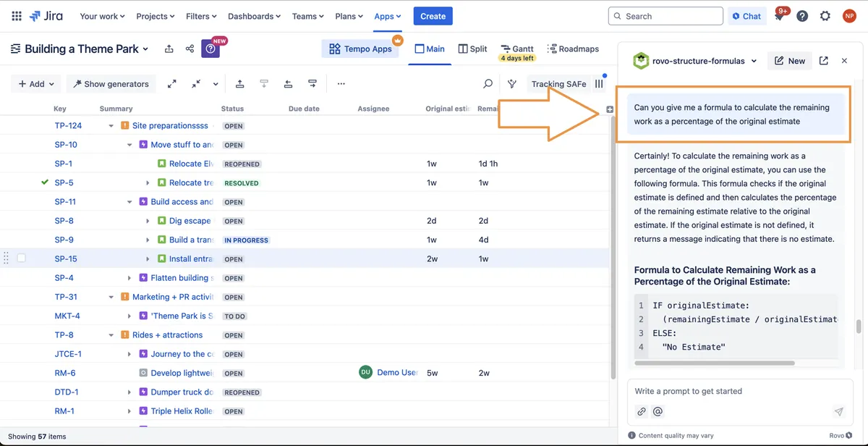Image resolution: width=868 pixels, height=446 pixels.
Task: Click the Create button
Action: [x=433, y=16]
